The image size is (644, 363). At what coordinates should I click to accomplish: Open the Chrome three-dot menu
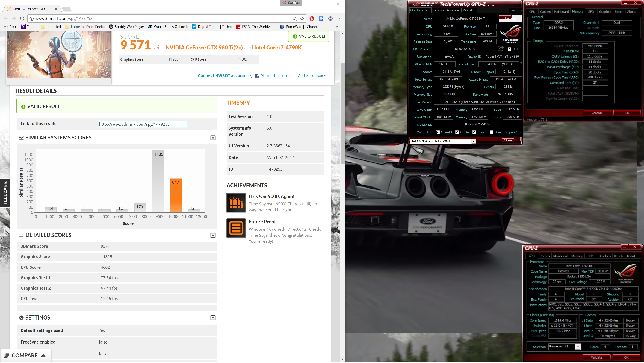[340, 19]
